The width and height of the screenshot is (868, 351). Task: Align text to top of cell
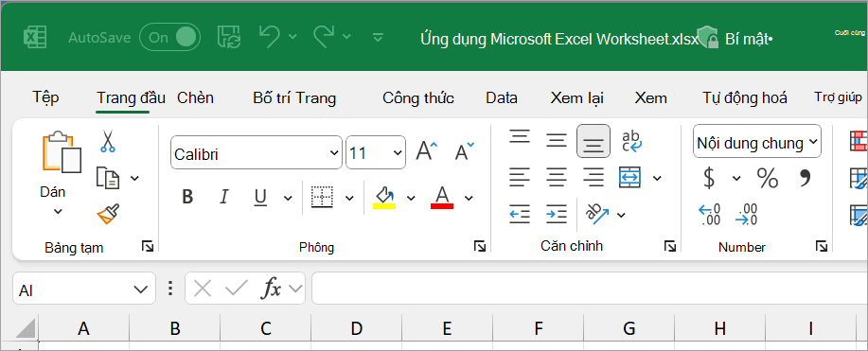point(520,136)
